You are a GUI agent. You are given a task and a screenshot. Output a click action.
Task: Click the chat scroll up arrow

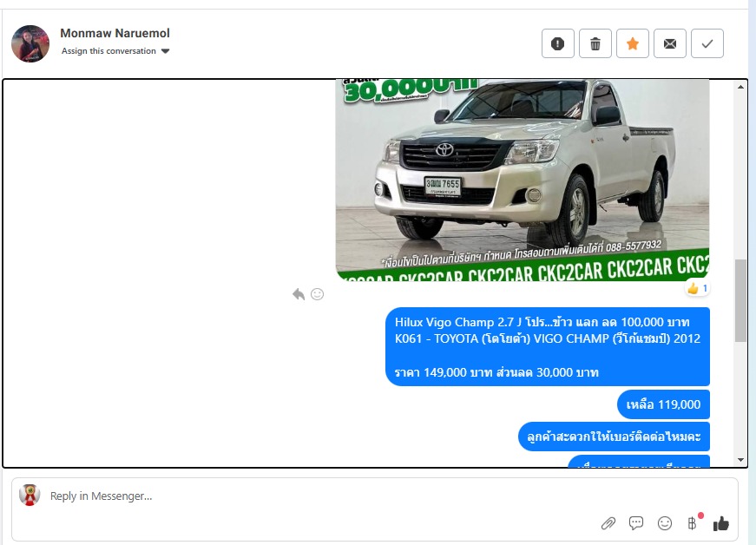click(740, 87)
